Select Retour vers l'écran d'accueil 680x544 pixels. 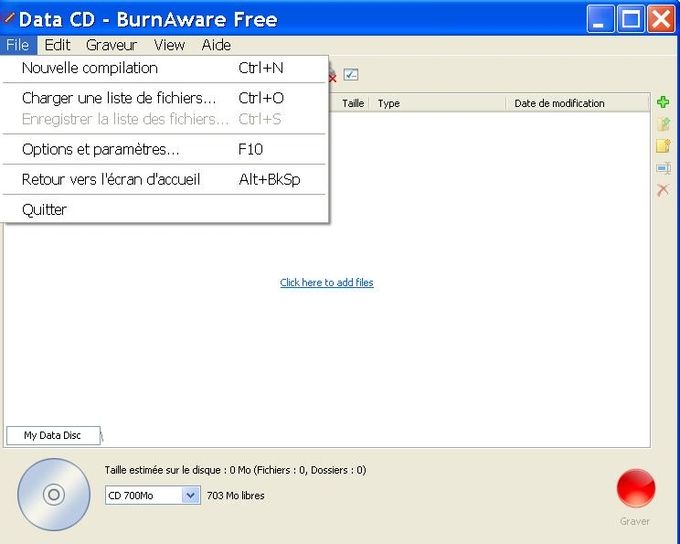coord(164,179)
